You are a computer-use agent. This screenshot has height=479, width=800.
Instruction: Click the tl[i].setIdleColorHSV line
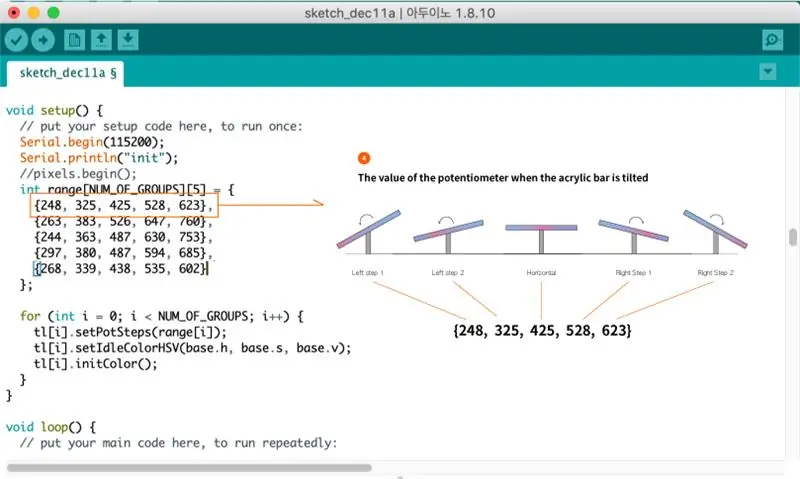click(192, 348)
